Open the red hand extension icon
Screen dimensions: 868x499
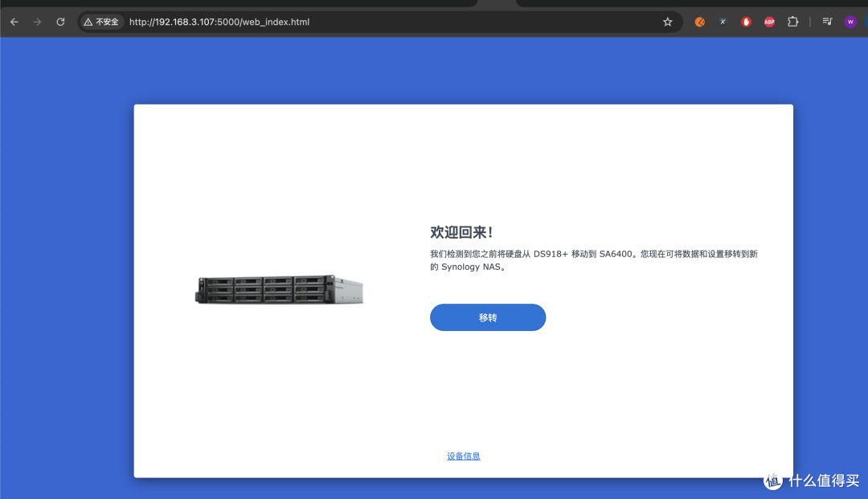click(746, 22)
